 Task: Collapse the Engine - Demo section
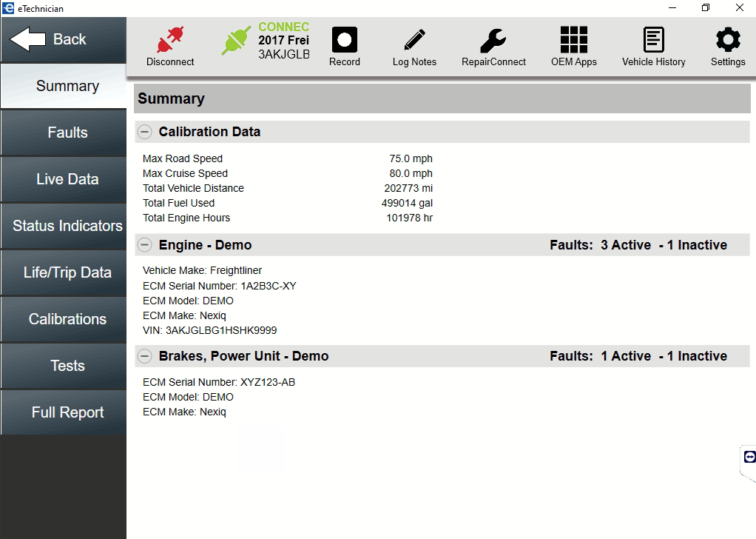pyautogui.click(x=144, y=244)
